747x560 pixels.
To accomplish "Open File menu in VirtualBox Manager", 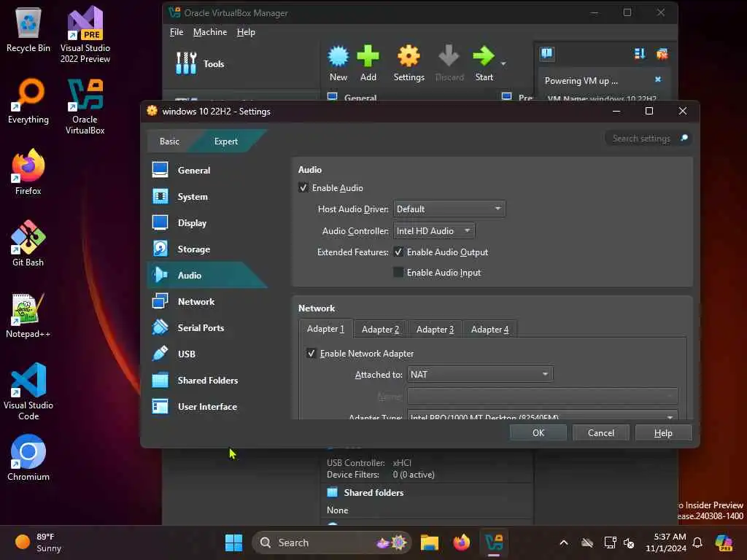I will coord(177,32).
